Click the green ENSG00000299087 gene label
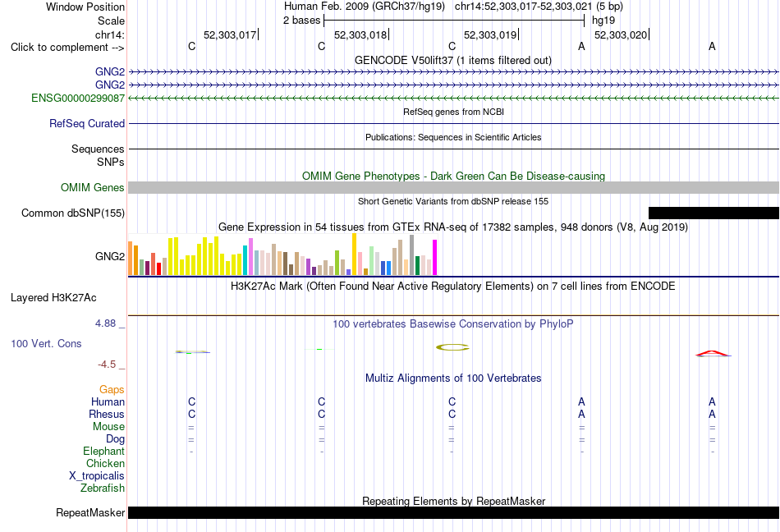 pos(78,98)
